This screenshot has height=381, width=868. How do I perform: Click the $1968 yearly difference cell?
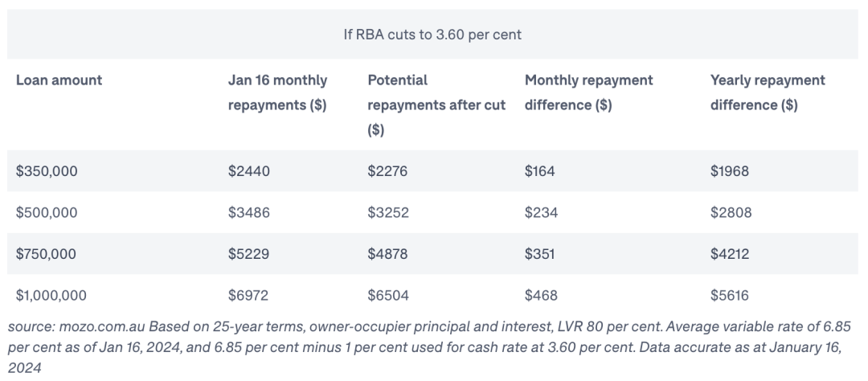(730, 170)
